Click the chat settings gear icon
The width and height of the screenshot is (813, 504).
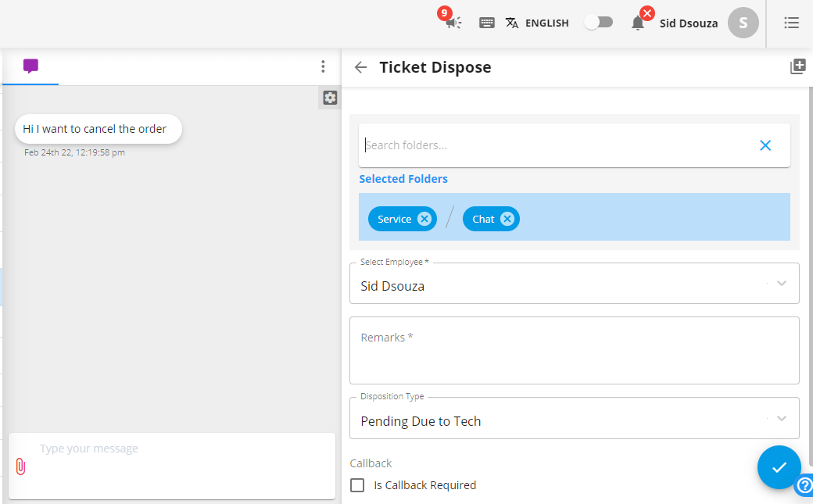coord(330,98)
